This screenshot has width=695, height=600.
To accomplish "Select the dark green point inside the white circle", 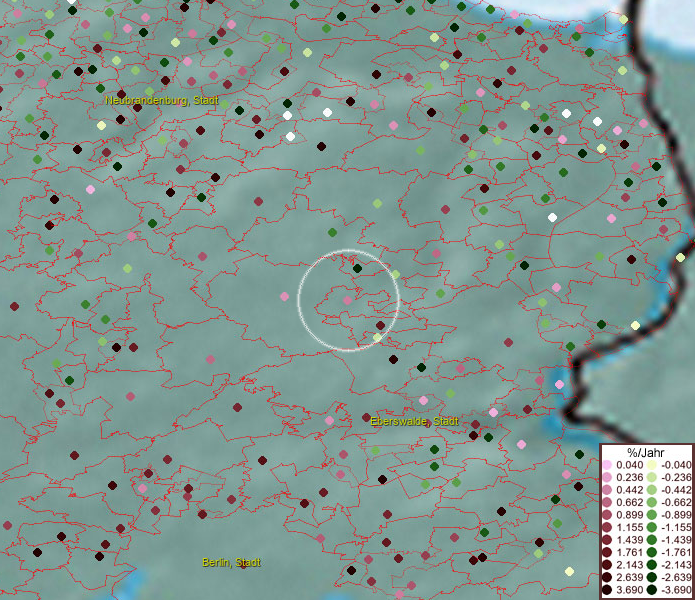I will pos(357,268).
